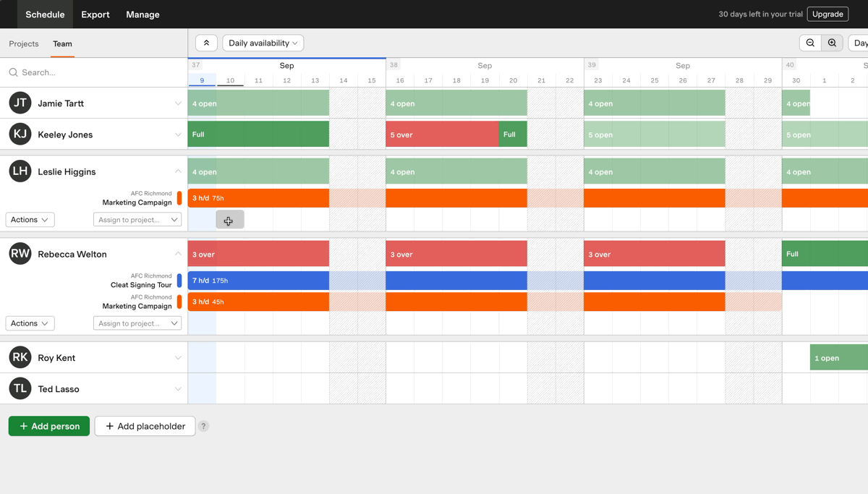Click the name Jamie Tartt

pyautogui.click(x=61, y=103)
